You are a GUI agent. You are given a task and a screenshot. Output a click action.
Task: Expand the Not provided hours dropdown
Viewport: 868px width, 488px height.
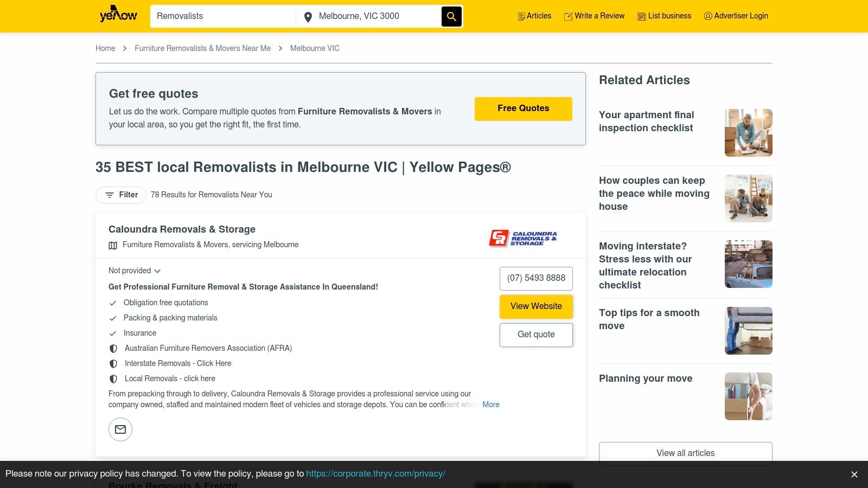135,271
